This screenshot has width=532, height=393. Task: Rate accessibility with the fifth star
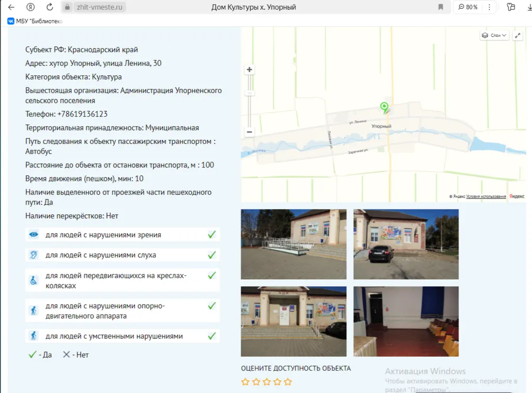288,382
